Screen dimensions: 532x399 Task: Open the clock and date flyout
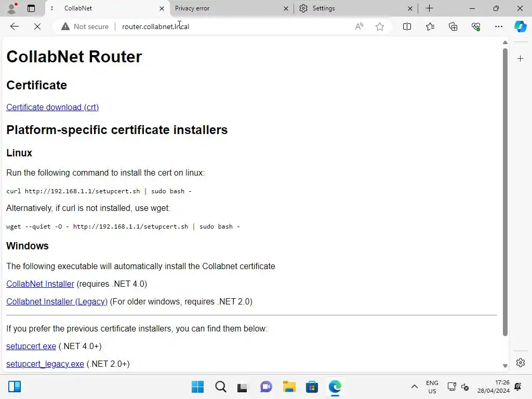pos(494,387)
